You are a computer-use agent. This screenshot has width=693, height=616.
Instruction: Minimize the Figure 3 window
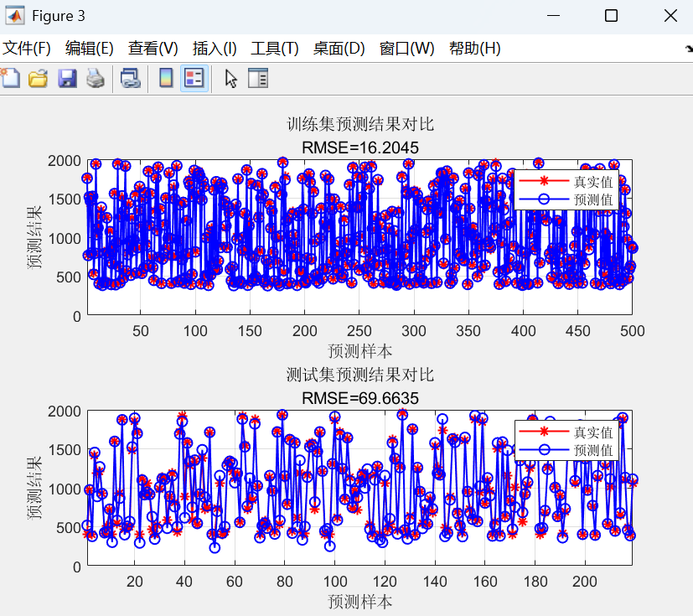click(x=553, y=16)
